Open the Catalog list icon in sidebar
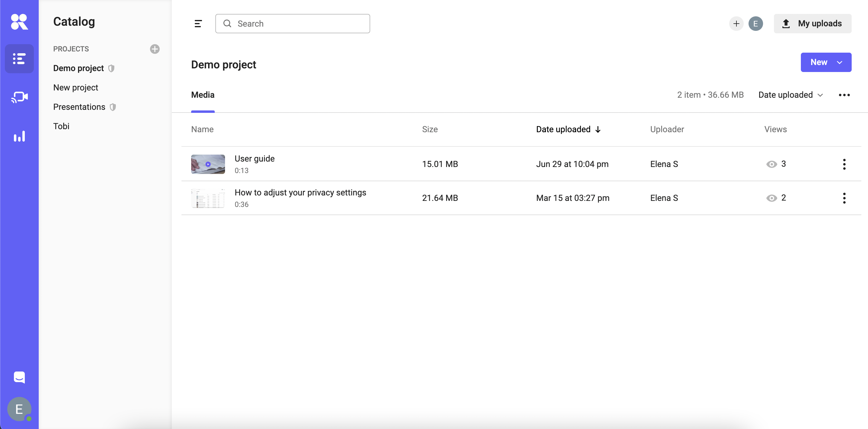This screenshot has height=429, width=868. pos(19,59)
